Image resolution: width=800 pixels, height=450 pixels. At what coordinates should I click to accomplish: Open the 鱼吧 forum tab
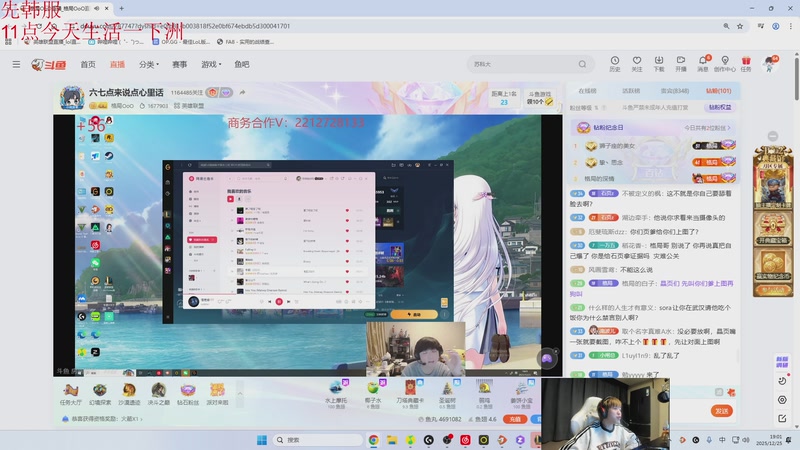tap(242, 64)
